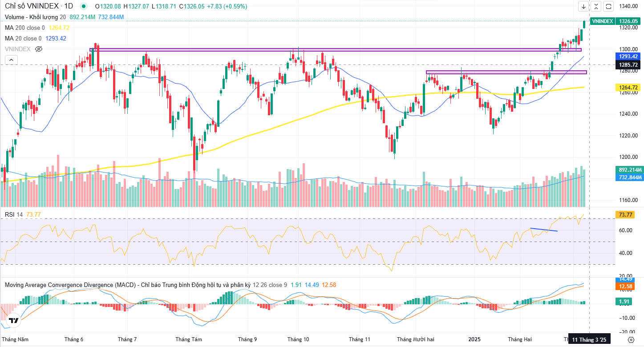Click the -10.00 MACD scale label
The height and width of the screenshot is (347, 644).
tap(627, 318)
